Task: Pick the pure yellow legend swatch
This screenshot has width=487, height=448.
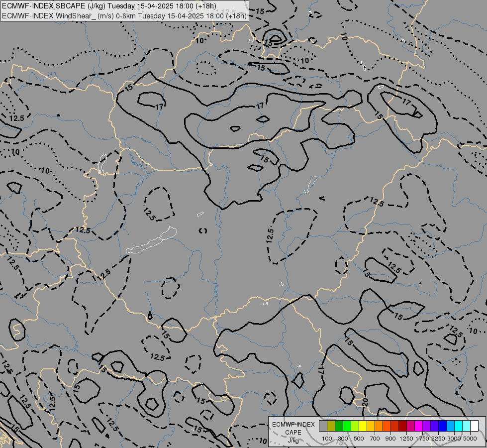Action: (x=363, y=426)
